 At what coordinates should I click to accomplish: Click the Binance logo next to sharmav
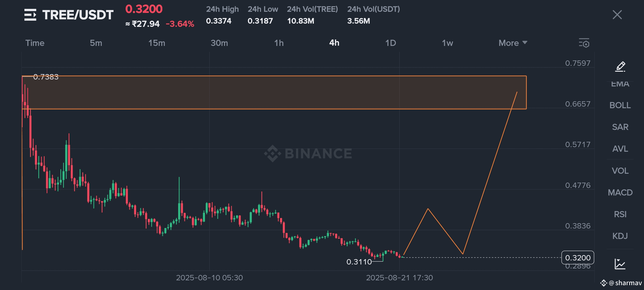[603, 283]
